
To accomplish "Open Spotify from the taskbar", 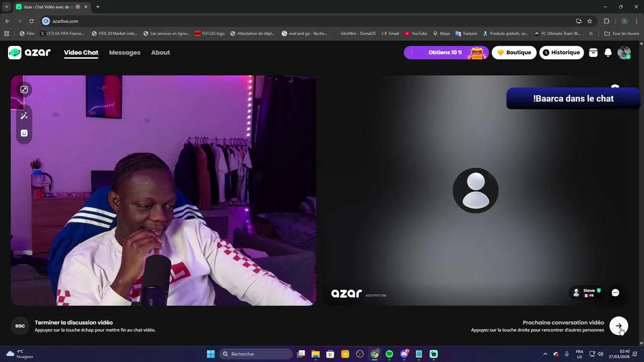I will (x=389, y=354).
